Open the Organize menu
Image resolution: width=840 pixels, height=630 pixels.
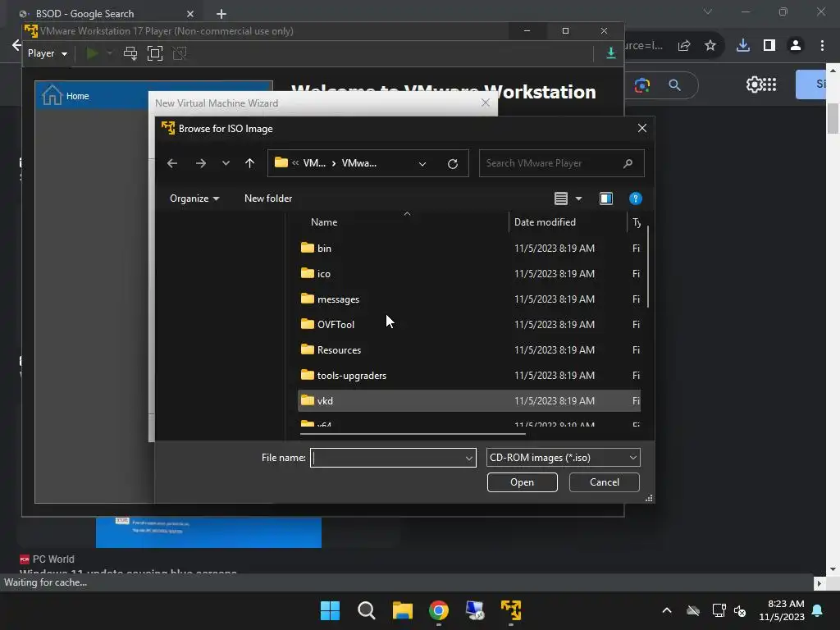coord(194,199)
